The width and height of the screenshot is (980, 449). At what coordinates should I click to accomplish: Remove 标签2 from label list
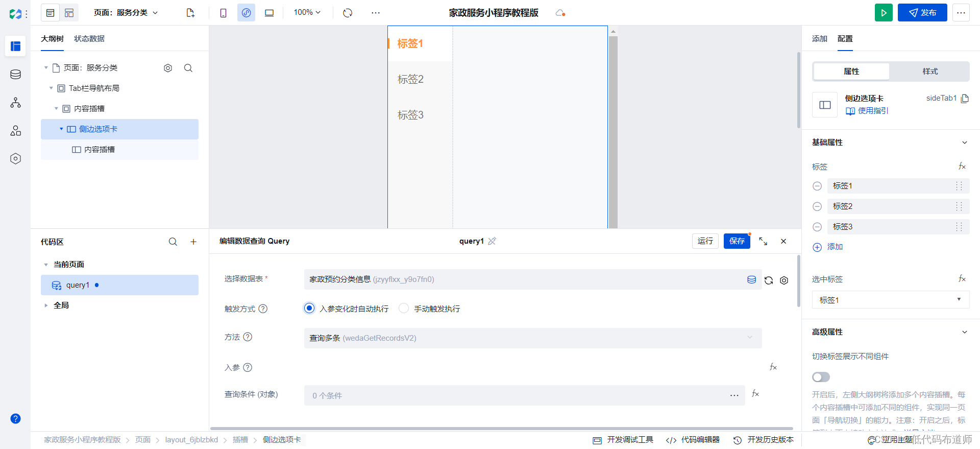point(817,206)
